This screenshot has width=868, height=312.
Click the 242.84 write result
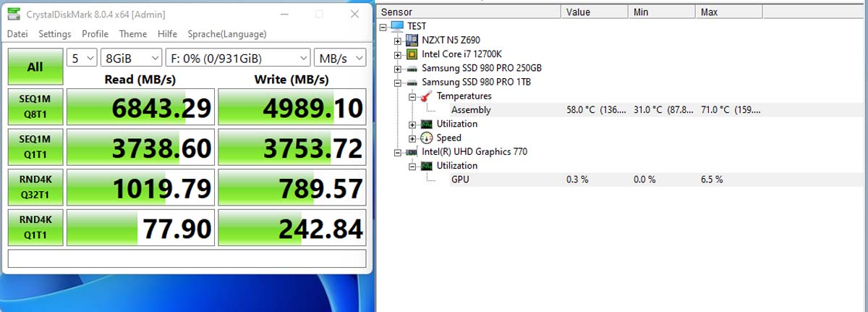(292, 229)
